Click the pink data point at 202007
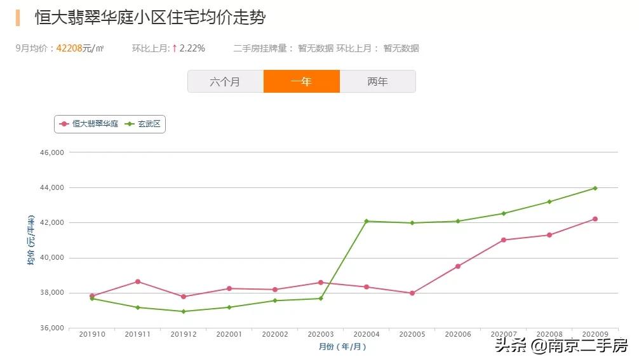The width and height of the screenshot is (639, 364). click(504, 240)
